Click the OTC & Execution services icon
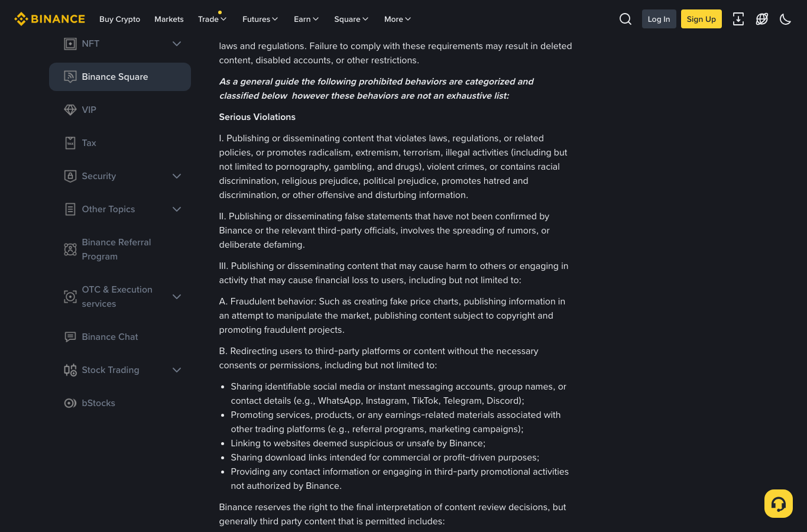 (x=70, y=297)
